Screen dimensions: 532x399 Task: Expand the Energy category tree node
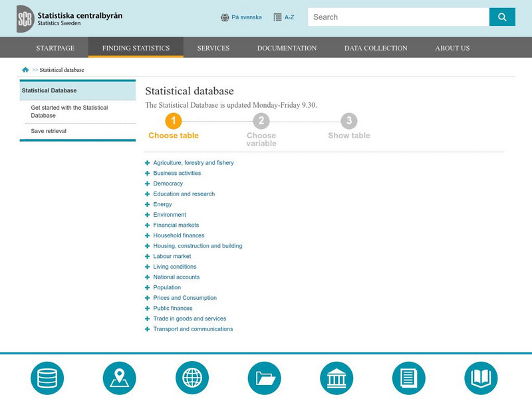[x=148, y=205]
